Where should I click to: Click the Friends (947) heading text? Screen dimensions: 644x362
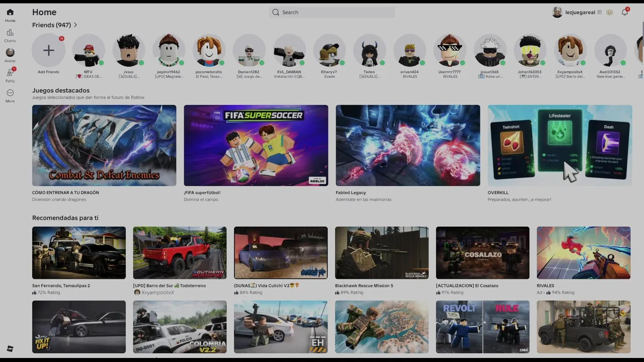click(51, 25)
